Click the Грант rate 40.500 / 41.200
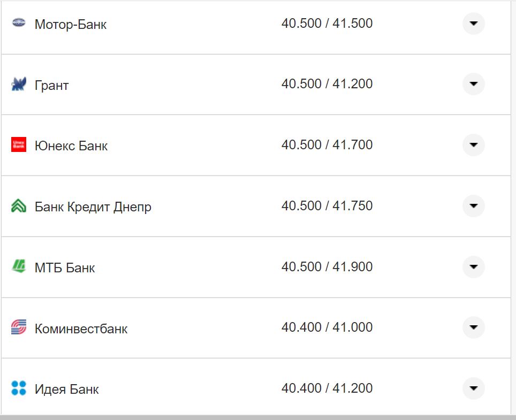516x420 pixels. (x=327, y=84)
